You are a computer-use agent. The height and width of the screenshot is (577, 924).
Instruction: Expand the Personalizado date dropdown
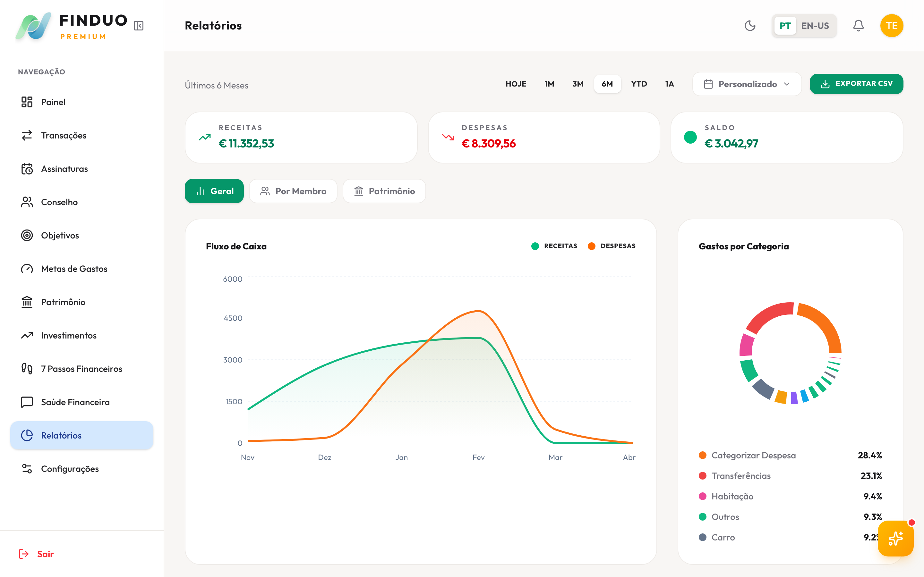[747, 84]
